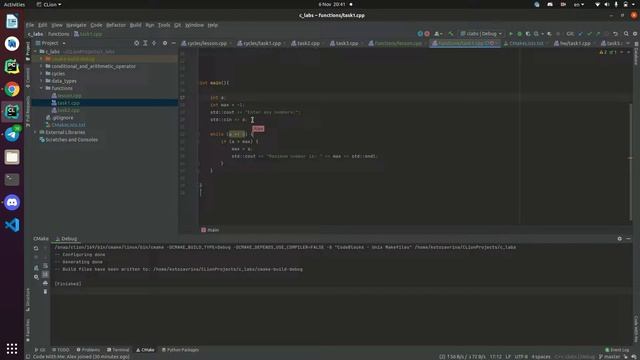Select Scratches and Consoles node

[69, 140]
